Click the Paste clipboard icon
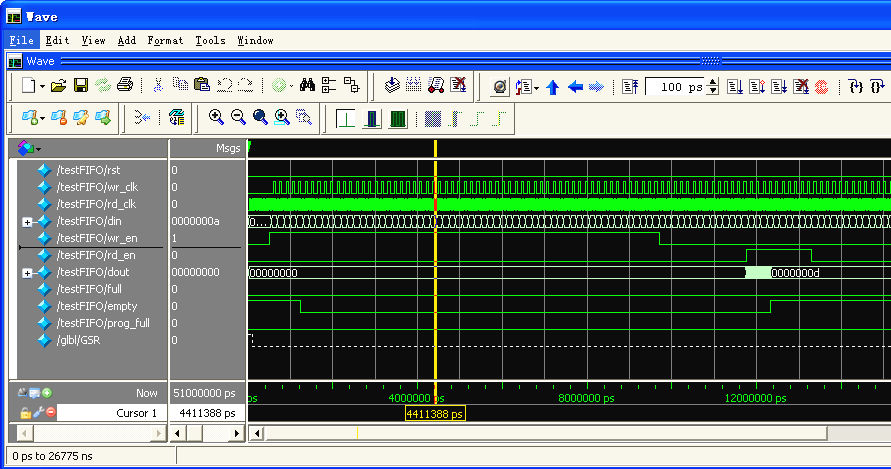The width and height of the screenshot is (891, 469). (x=202, y=86)
